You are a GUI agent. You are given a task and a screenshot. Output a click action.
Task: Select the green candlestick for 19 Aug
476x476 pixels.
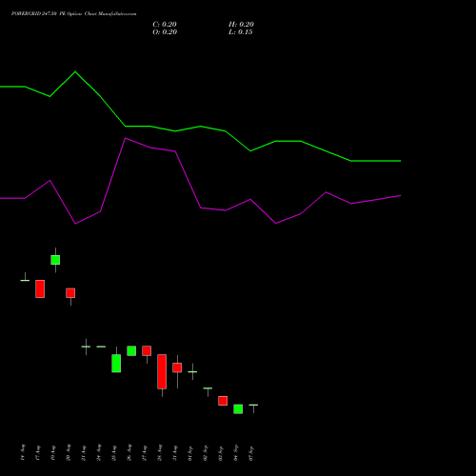point(55,260)
